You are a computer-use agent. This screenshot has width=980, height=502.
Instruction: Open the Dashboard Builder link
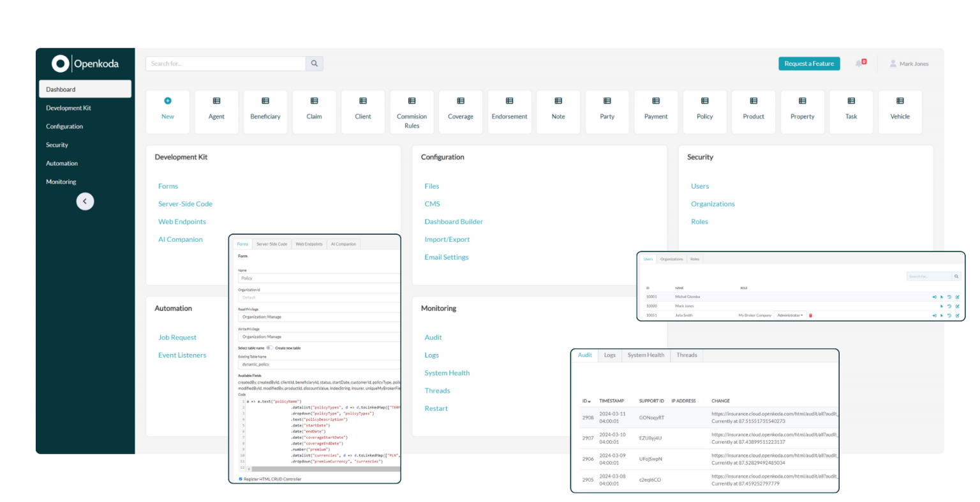454,222
